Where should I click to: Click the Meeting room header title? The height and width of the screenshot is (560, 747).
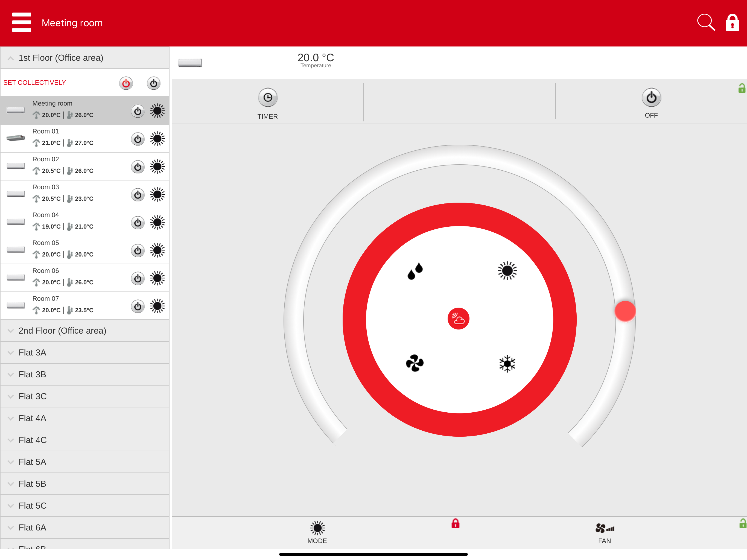[x=72, y=23]
